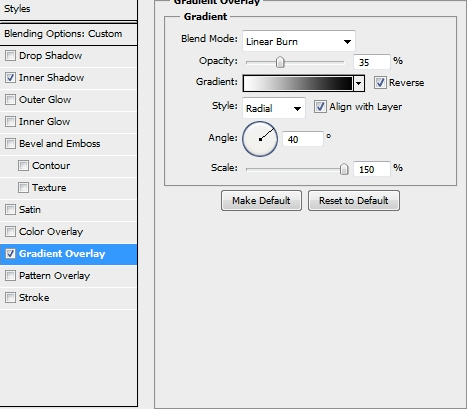Image resolution: width=467 pixels, height=409 pixels.
Task: Click the Angle value field
Action: tap(303, 139)
